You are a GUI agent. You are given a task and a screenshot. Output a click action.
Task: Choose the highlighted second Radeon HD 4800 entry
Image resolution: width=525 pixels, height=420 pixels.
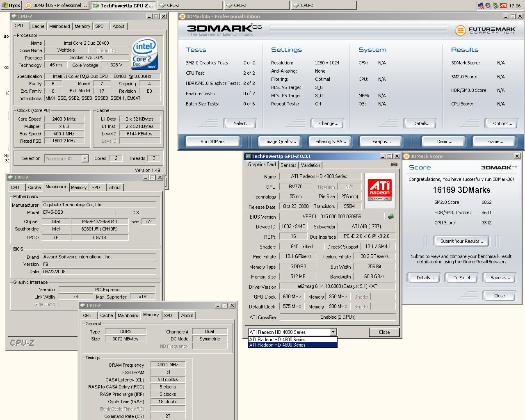coord(293,345)
